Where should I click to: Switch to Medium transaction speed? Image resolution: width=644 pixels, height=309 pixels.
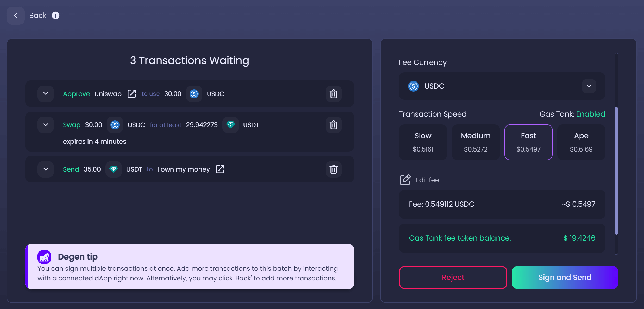[x=476, y=142]
